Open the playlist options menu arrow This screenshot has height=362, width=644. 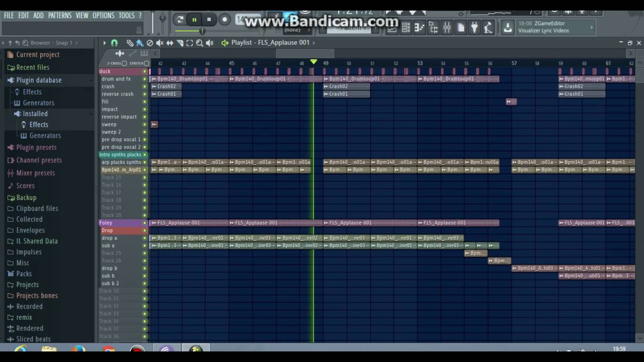click(105, 43)
